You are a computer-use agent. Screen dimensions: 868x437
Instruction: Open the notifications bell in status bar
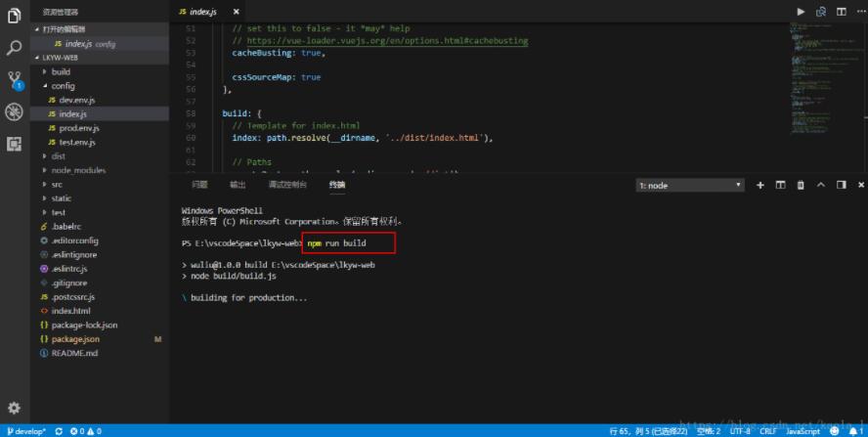(856, 431)
